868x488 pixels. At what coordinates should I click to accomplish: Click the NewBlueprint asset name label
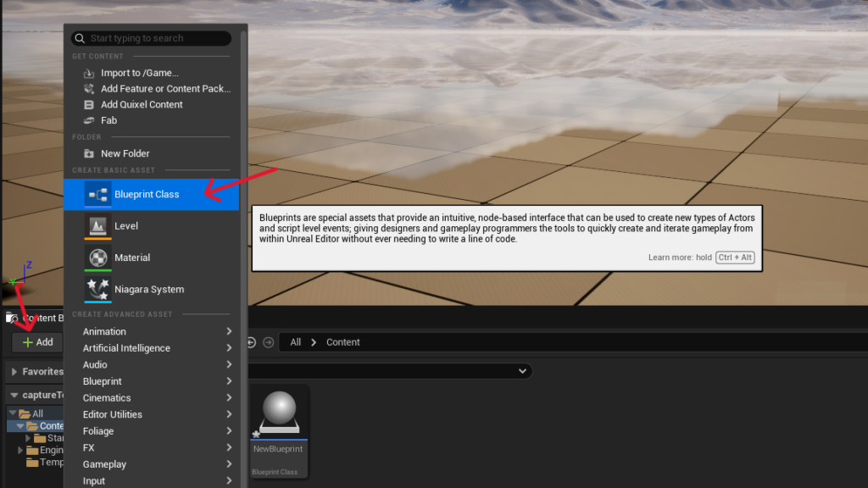[x=278, y=449]
